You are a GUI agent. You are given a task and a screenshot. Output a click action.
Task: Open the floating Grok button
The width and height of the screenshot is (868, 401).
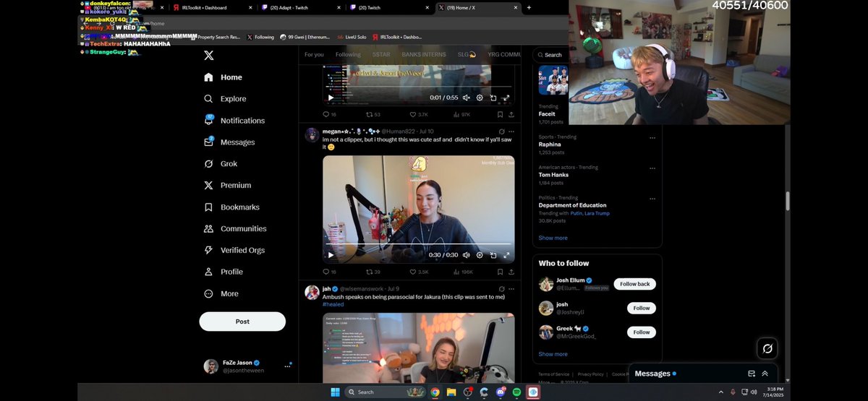click(767, 349)
